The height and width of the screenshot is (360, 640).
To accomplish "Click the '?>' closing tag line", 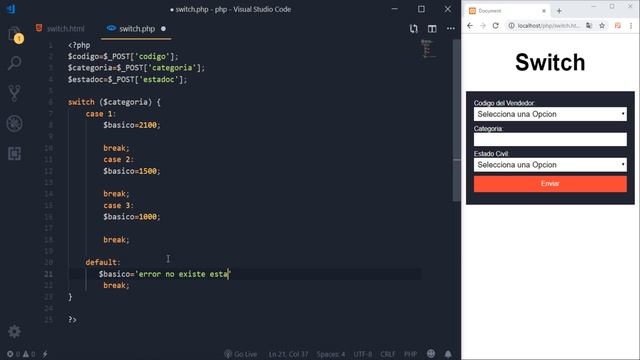I will coord(72,320).
